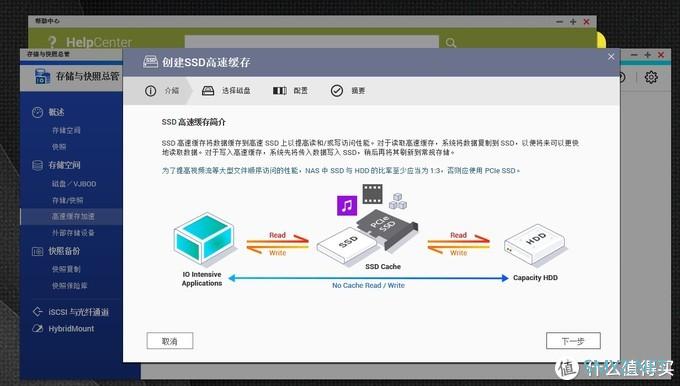The image size is (680, 386).
Task: Click the disk drive icon beside 选择磁盘
Action: coord(208,91)
